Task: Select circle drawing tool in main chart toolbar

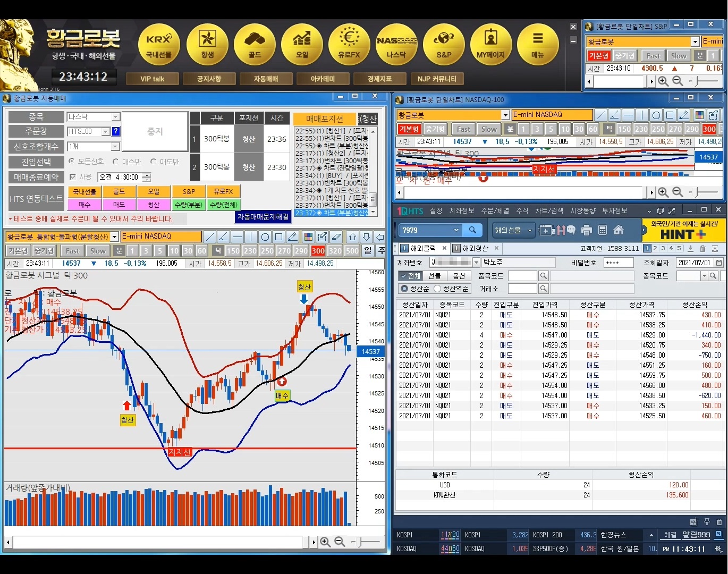Action: pos(265,237)
